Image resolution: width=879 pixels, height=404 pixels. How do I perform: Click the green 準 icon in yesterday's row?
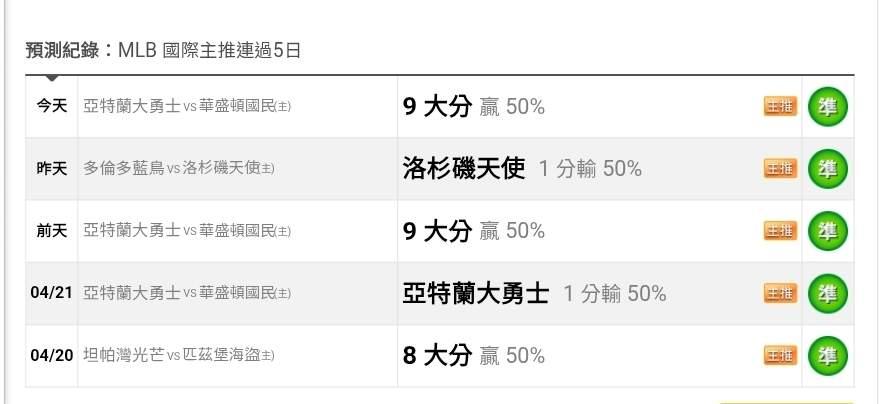827,168
